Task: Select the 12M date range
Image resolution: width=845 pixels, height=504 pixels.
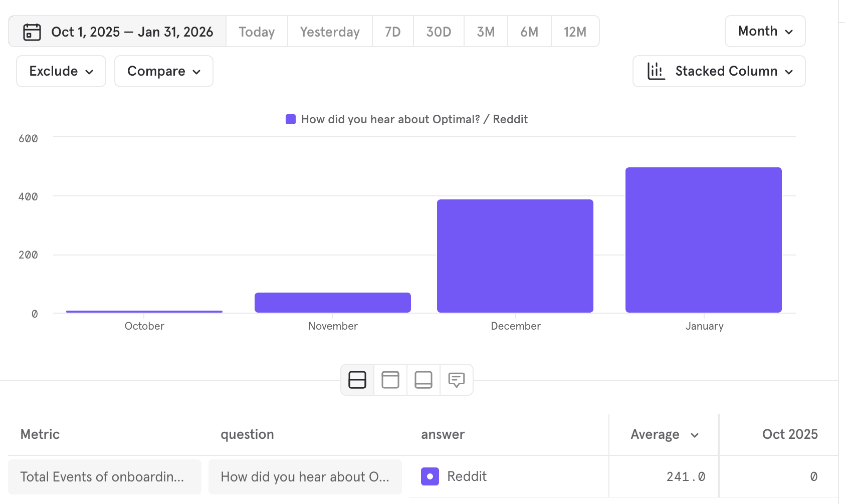Action: click(575, 32)
